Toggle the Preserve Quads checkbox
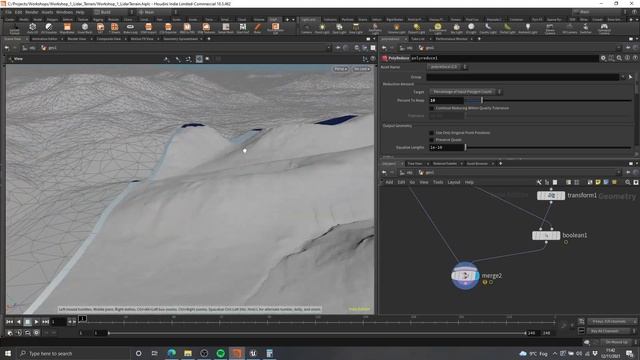Image resolution: width=640 pixels, height=360 pixels. (431, 140)
